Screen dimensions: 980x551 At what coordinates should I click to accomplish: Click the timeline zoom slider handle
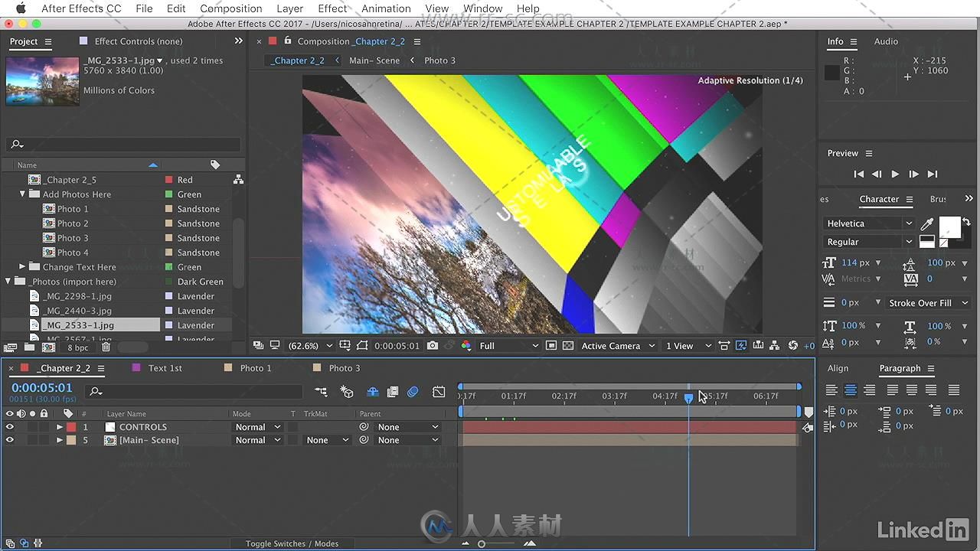482,543
